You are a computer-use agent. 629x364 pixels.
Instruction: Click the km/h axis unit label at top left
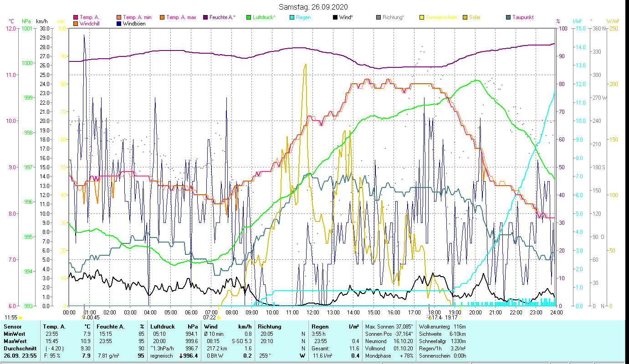41,21
